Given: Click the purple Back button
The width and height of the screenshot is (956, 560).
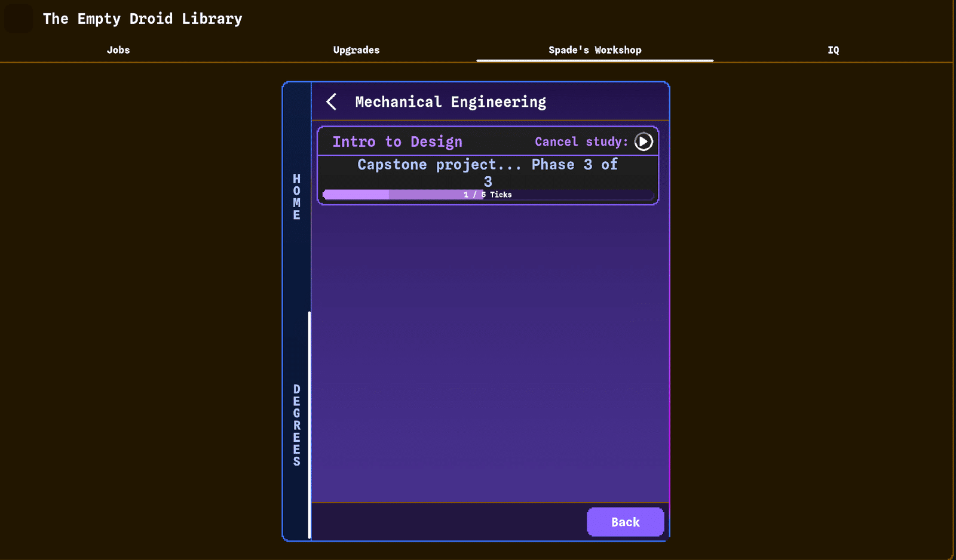Looking at the screenshot, I should tap(625, 522).
